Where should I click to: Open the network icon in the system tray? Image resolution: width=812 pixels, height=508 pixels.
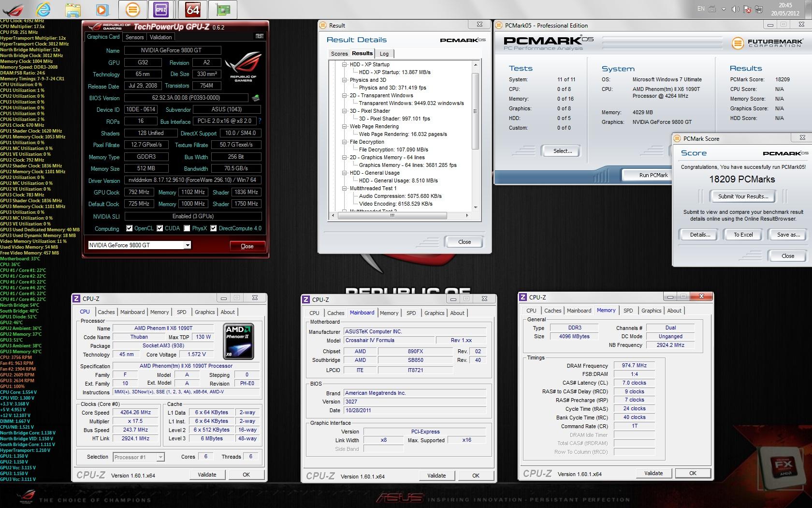point(758,9)
